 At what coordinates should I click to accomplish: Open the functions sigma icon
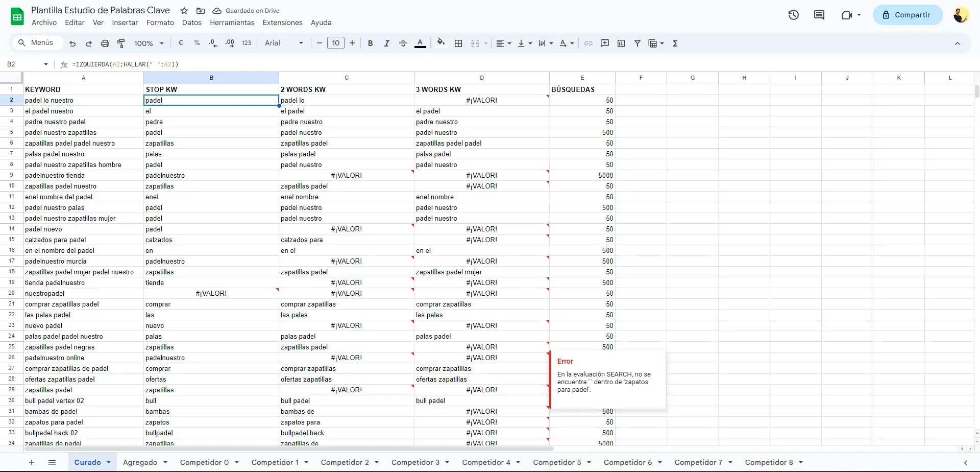(675, 43)
